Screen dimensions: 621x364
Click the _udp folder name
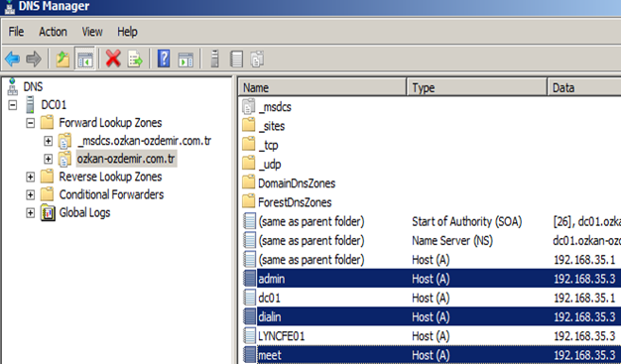pos(270,164)
